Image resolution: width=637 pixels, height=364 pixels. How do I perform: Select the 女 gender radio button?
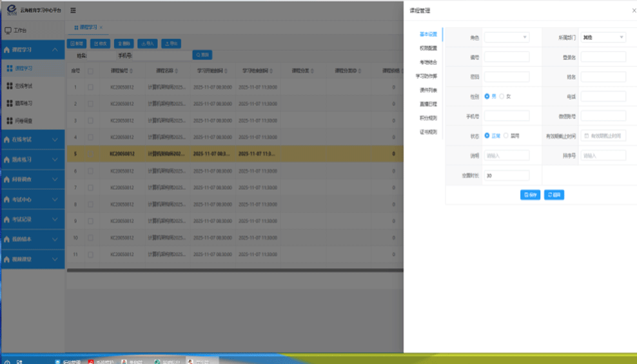tap(502, 97)
